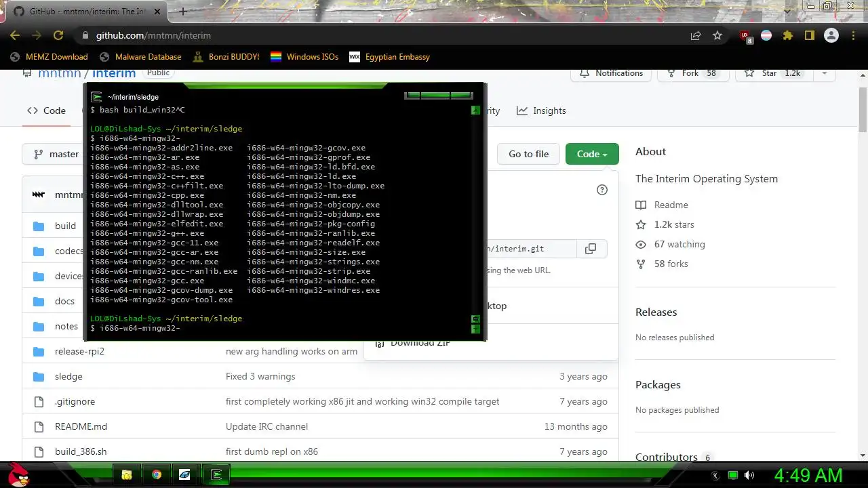Open the build_386.sh file
The width and height of the screenshot is (868, 488).
click(81, 451)
